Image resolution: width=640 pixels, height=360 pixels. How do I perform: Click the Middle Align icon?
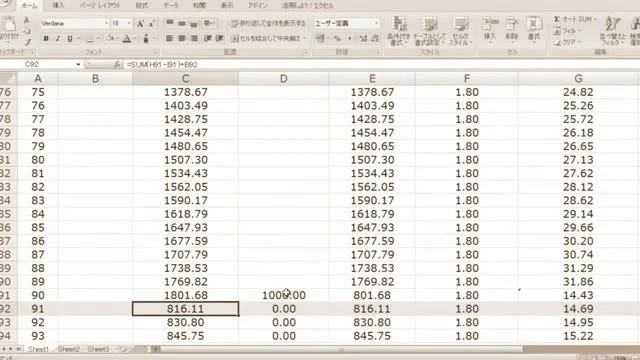pyautogui.click(x=182, y=23)
